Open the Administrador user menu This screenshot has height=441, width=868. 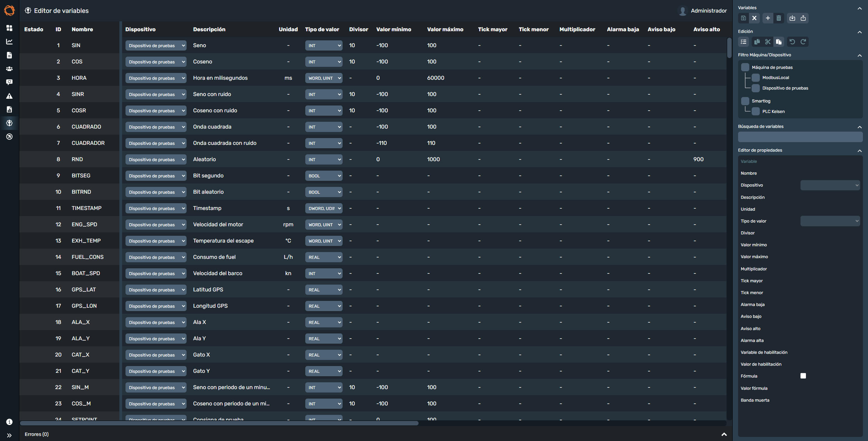703,11
